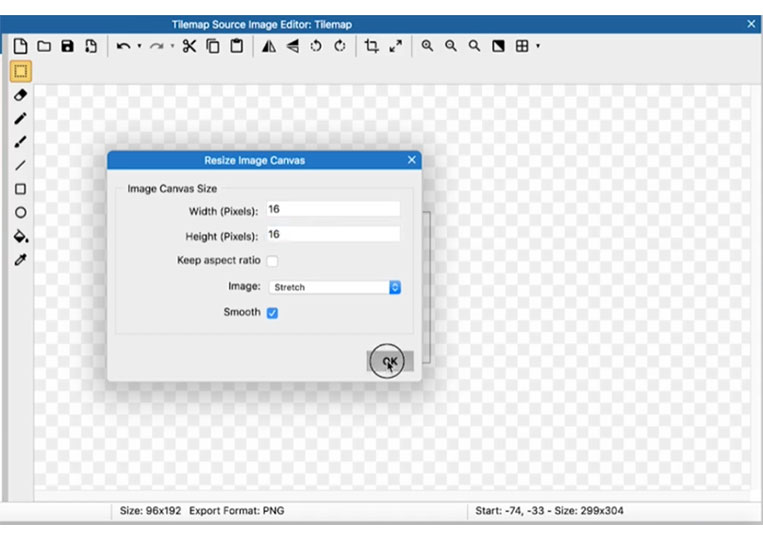
Task: Zoom out with minus magnifier
Action: point(451,46)
